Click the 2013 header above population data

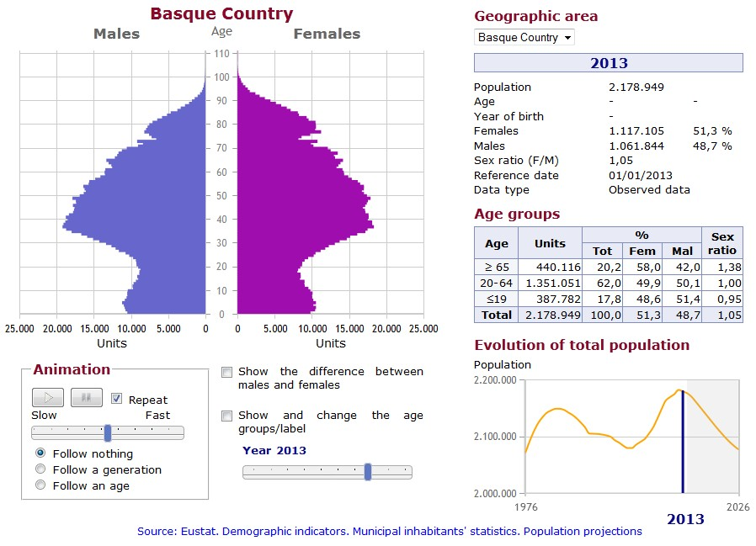[608, 62]
